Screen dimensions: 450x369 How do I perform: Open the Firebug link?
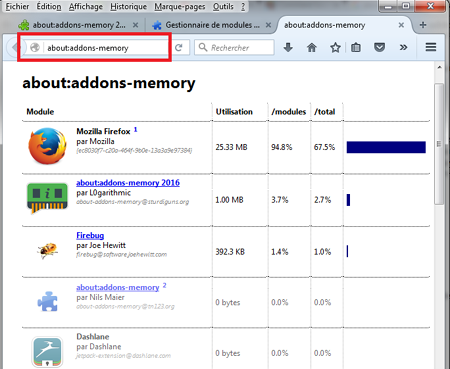click(x=90, y=235)
